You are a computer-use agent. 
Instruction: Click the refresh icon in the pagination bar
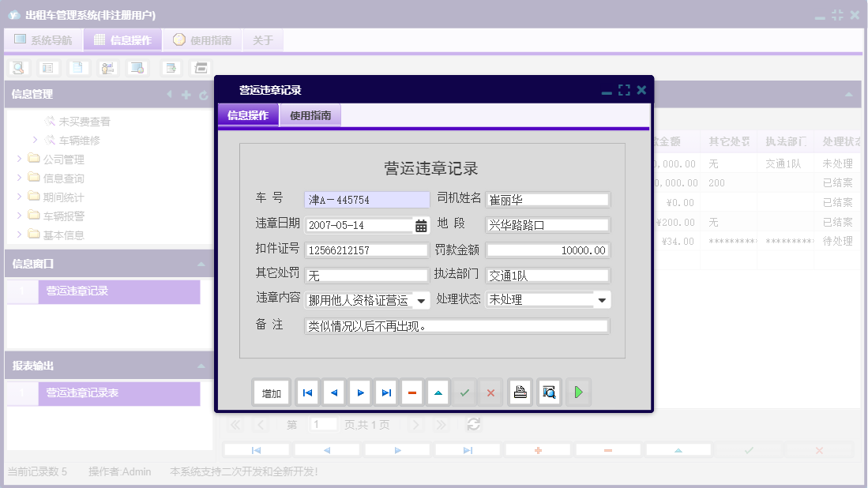[473, 424]
